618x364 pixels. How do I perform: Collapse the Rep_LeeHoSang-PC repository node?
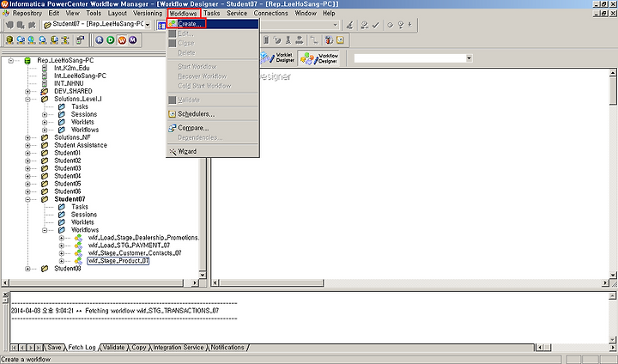pyautogui.click(x=11, y=60)
